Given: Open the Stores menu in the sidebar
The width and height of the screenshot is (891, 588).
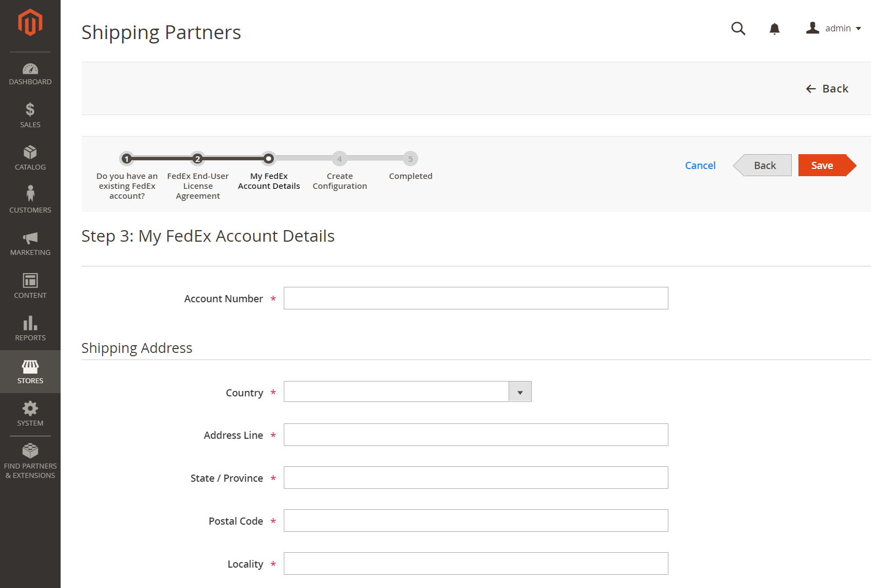Looking at the screenshot, I should coord(30,372).
